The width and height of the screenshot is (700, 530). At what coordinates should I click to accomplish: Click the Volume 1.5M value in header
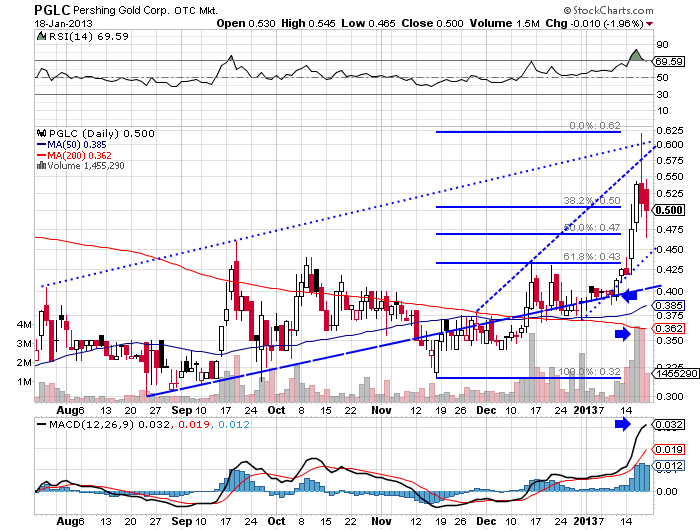pyautogui.click(x=504, y=23)
